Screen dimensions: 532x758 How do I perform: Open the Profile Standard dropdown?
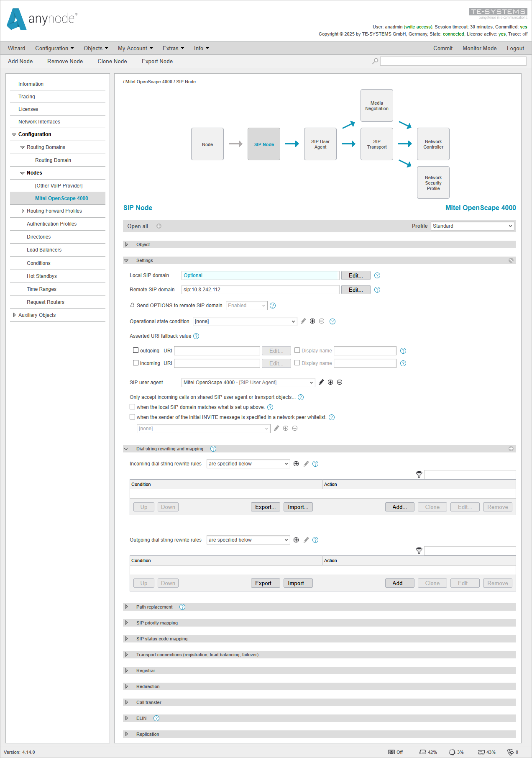472,226
